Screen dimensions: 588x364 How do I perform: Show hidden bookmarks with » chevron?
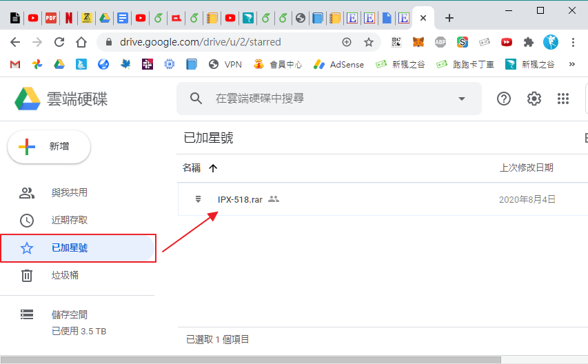[x=572, y=64]
